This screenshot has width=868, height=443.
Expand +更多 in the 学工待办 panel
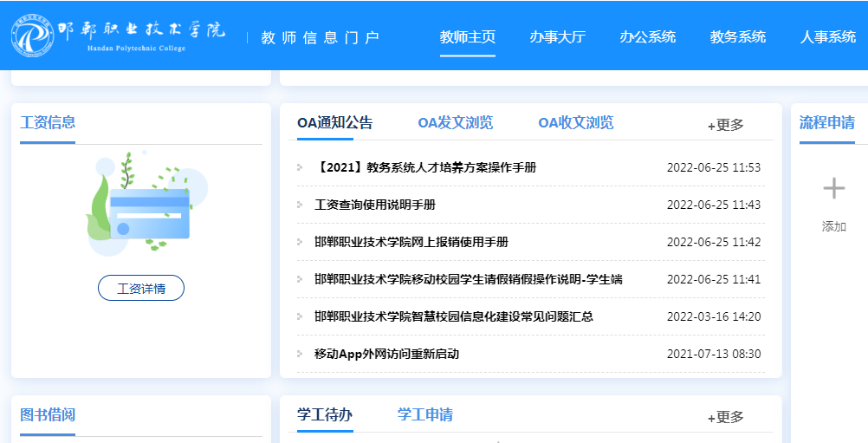pos(726,417)
